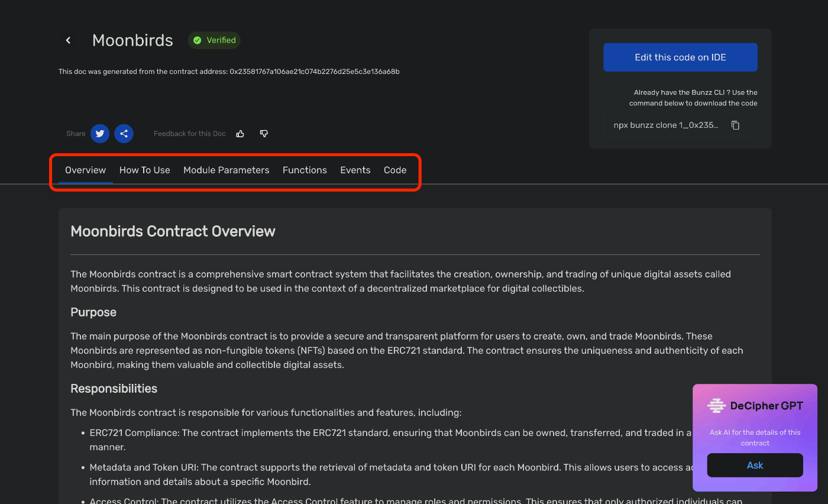Click Edit this code on IDE
This screenshot has width=828, height=504.
click(680, 57)
